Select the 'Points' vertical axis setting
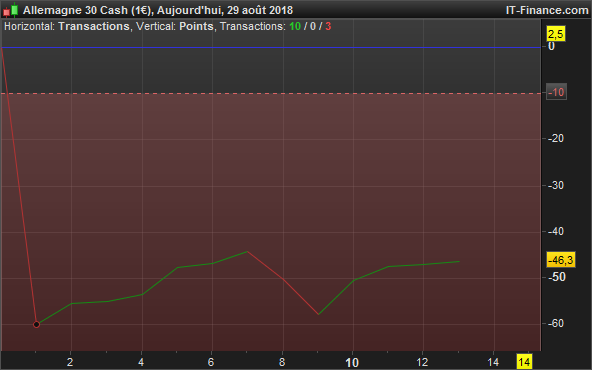 (x=196, y=26)
